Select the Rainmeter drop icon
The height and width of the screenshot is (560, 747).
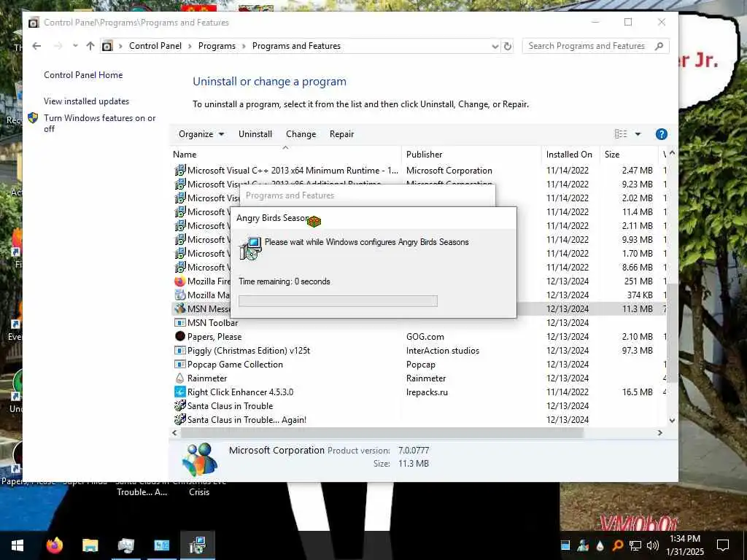click(x=180, y=378)
